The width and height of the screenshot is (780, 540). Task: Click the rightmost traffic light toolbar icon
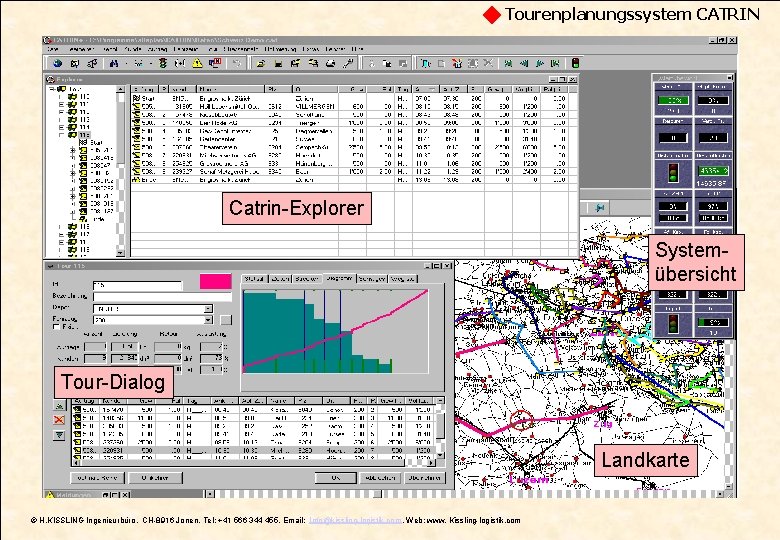point(576,63)
